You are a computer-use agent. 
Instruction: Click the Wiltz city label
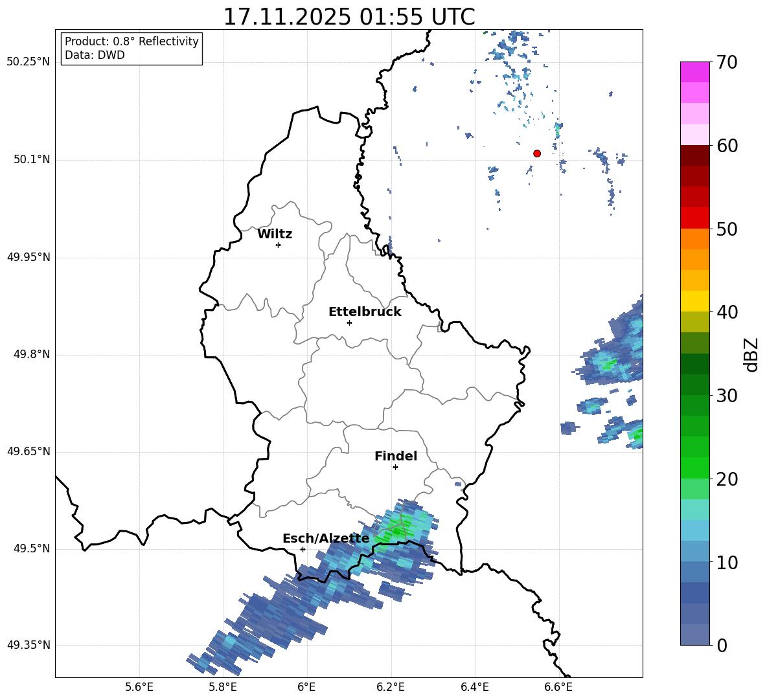pos(275,234)
